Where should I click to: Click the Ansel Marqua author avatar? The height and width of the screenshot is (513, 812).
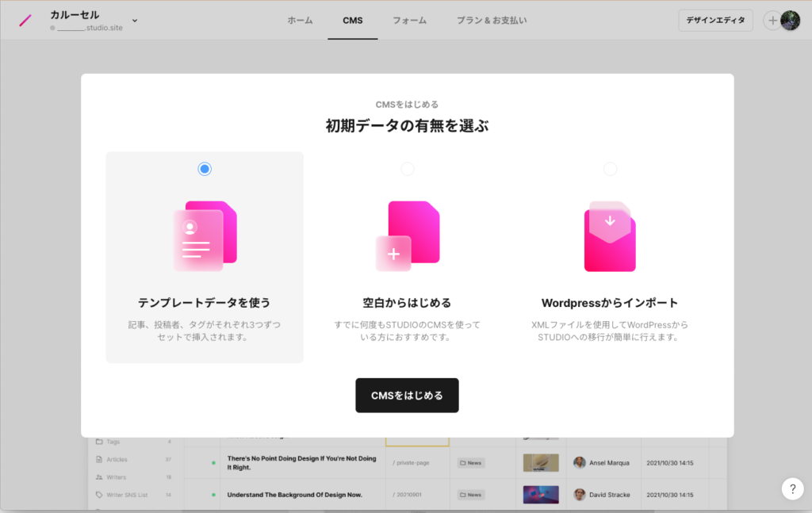click(x=580, y=463)
